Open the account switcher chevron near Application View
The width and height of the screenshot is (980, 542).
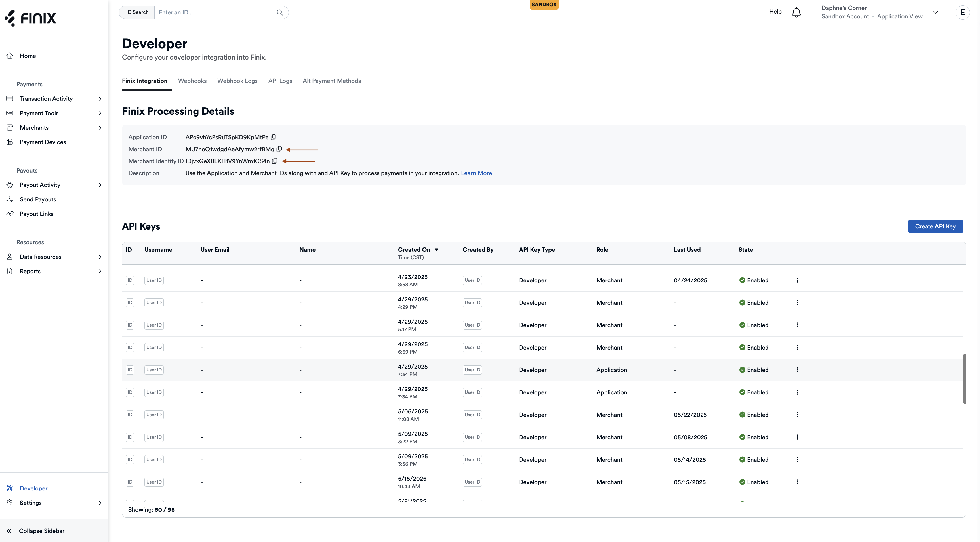[x=936, y=12]
